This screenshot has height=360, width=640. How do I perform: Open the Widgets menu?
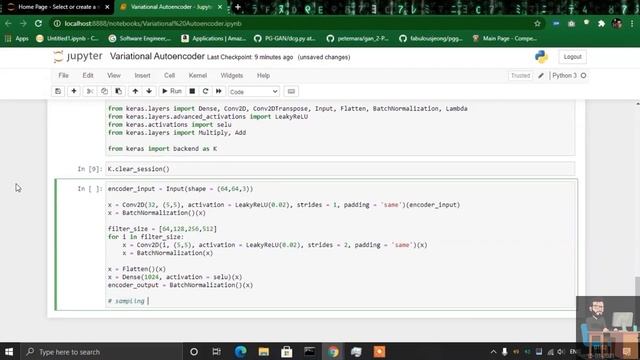tap(231, 76)
